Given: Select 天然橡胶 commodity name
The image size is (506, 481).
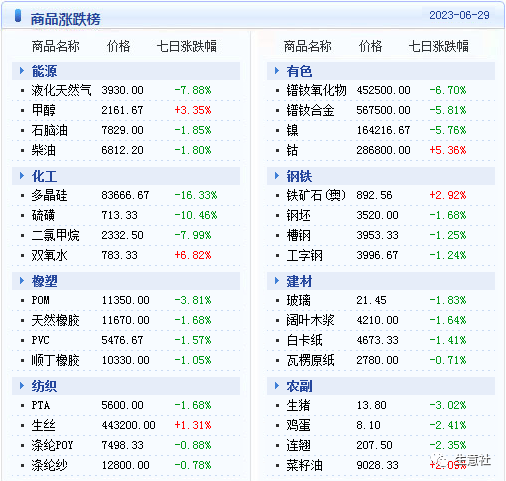Looking at the screenshot, I should [x=55, y=320].
